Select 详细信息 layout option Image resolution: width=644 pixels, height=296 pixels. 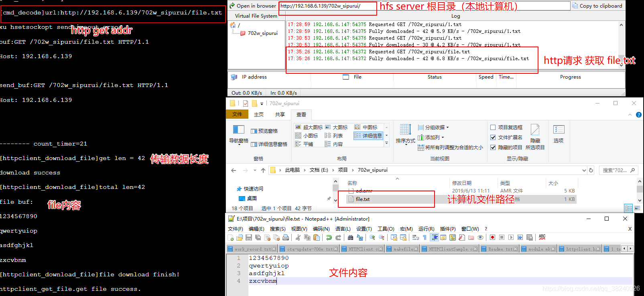pos(368,136)
